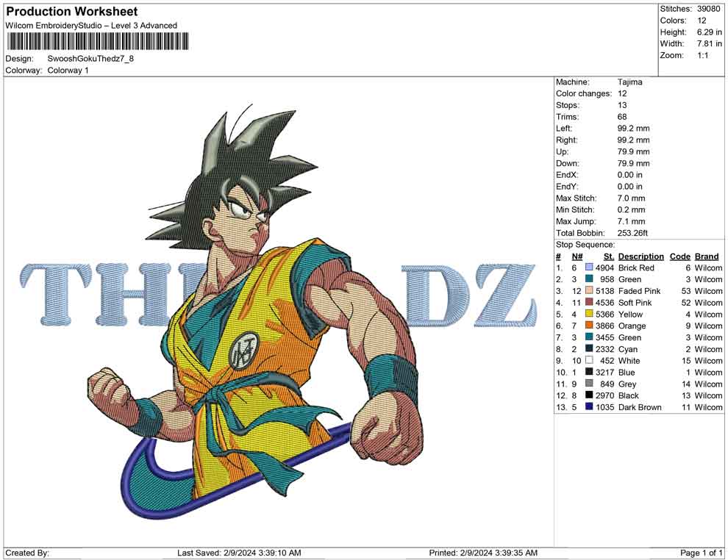Click the Dark Brown 1035 color swatch
The height and width of the screenshot is (560, 728).
tap(589, 406)
